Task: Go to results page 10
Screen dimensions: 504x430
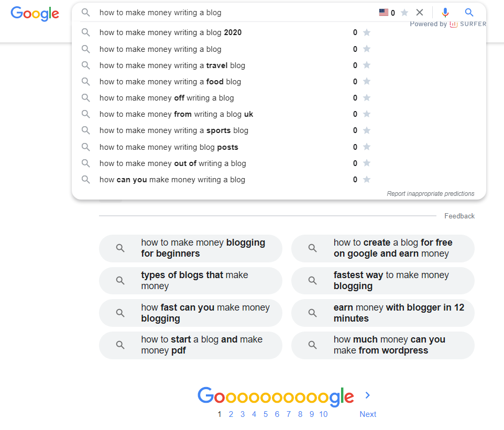Action: click(x=323, y=414)
